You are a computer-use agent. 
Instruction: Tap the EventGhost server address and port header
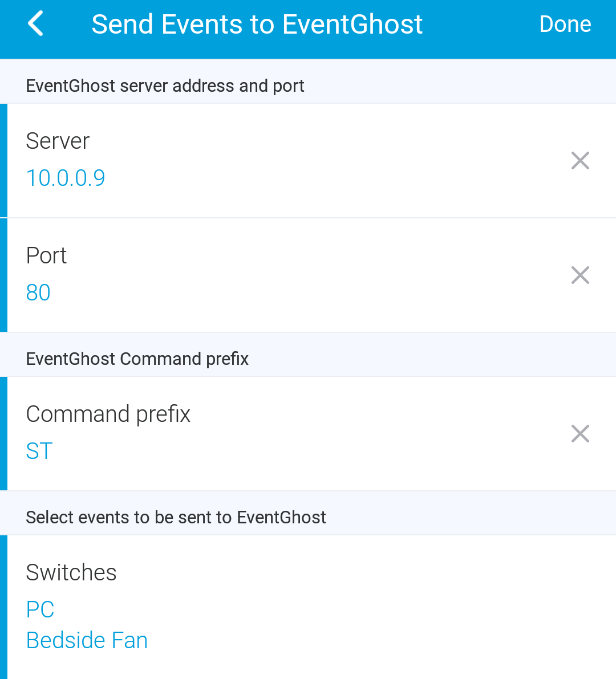click(x=165, y=86)
